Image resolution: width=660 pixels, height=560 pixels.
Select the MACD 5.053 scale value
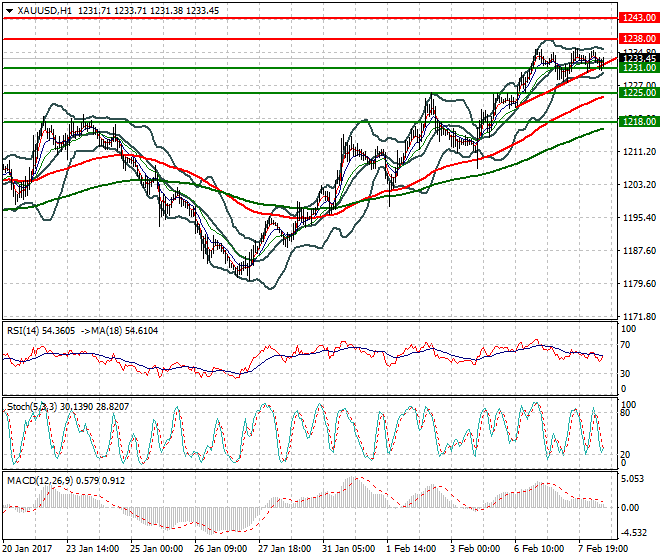[x=632, y=479]
